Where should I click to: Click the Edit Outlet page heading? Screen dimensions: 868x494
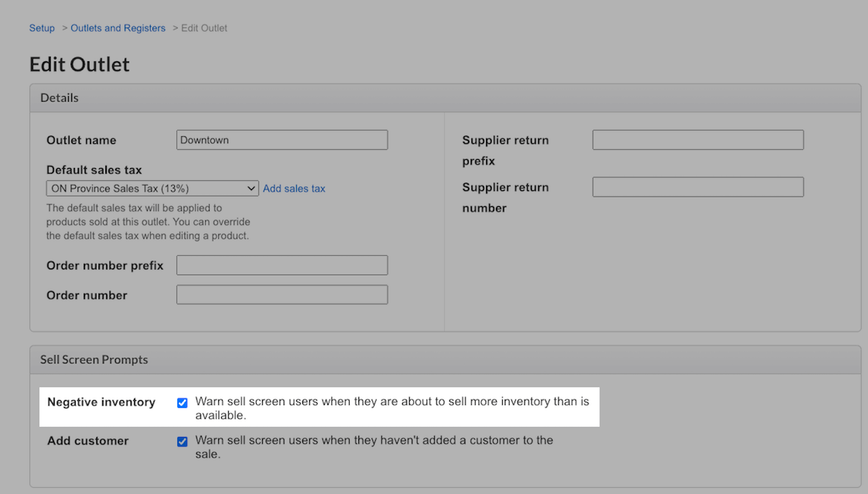[x=79, y=64]
